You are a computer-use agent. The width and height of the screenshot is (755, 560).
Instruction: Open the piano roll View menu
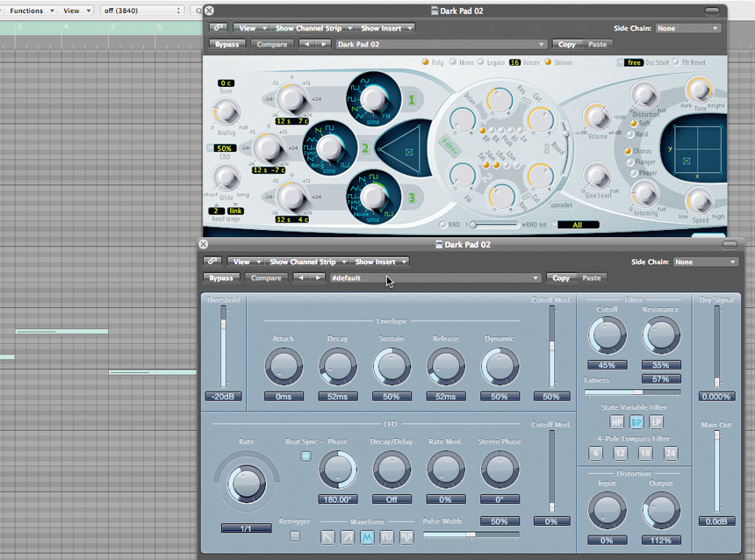tap(75, 11)
